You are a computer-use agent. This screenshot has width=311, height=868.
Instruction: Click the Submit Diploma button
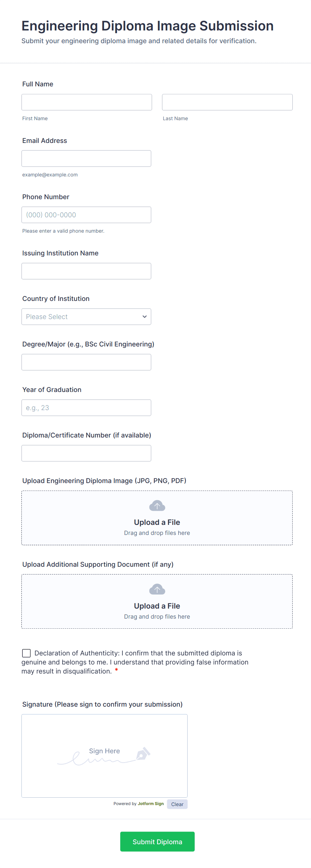pos(157,841)
